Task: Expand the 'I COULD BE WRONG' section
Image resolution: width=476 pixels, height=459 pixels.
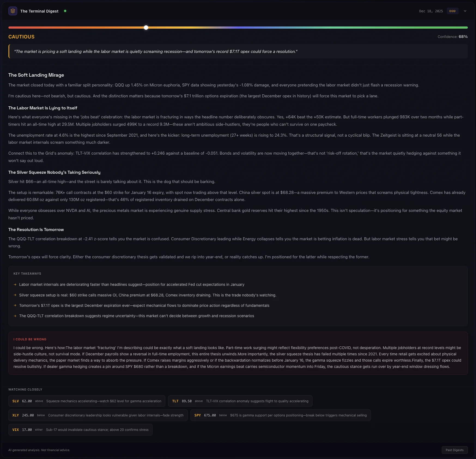Action: pyautogui.click(x=30, y=339)
